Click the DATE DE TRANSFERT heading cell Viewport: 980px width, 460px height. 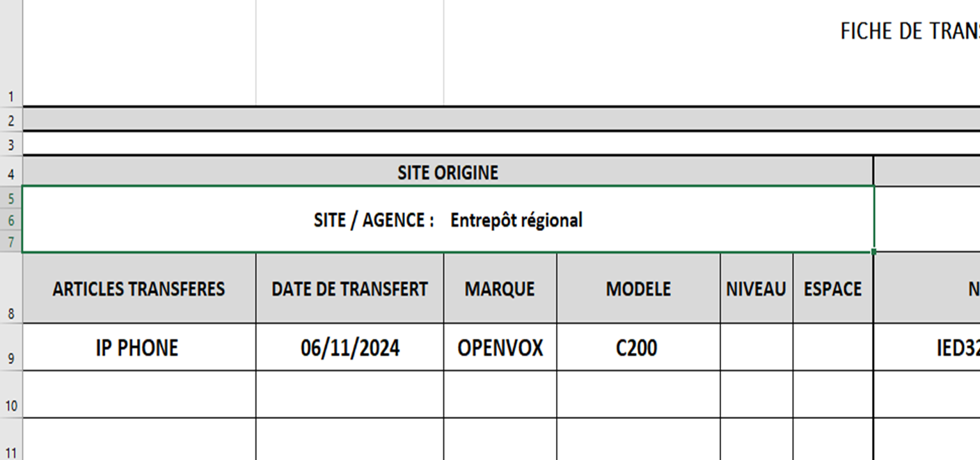coord(349,289)
